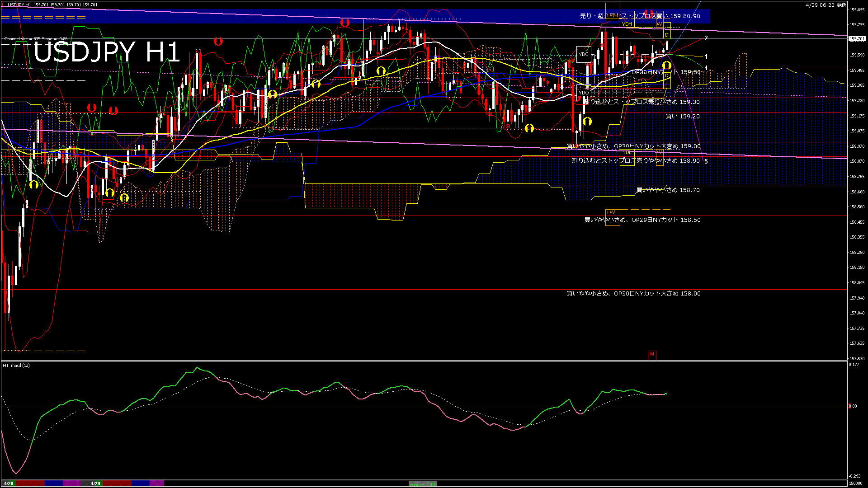The width and height of the screenshot is (868, 488).
Task: Click the Channel size slope label
Action: pyautogui.click(x=36, y=39)
